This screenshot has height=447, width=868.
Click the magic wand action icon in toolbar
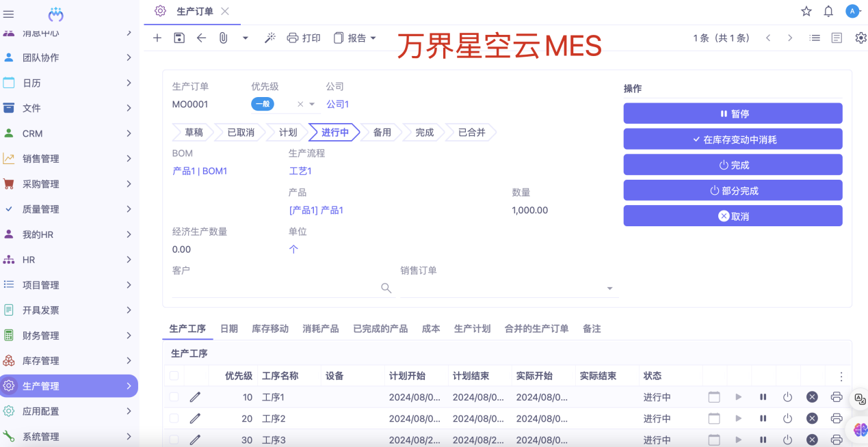coord(270,38)
